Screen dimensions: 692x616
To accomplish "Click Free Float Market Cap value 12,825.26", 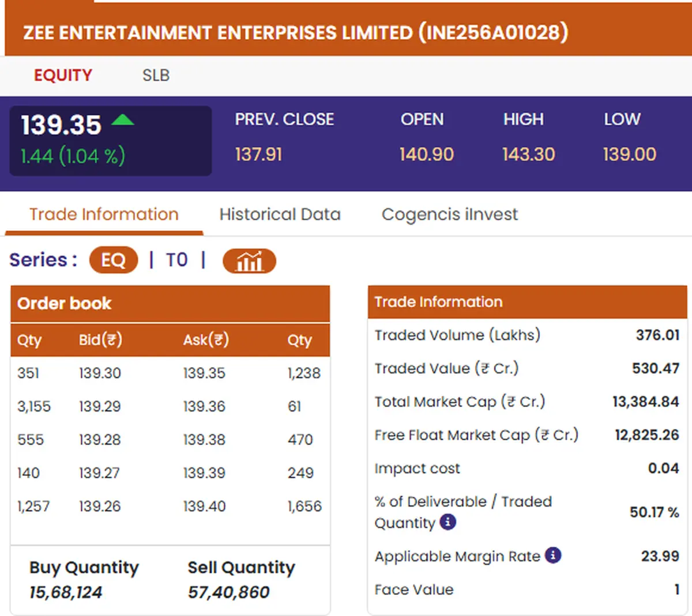I will click(x=647, y=435).
